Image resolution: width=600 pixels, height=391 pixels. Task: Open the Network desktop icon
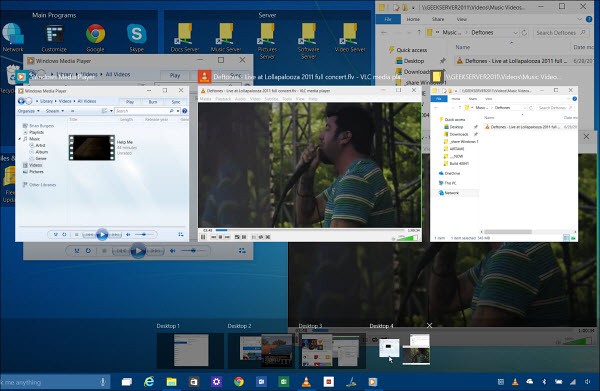click(x=13, y=37)
